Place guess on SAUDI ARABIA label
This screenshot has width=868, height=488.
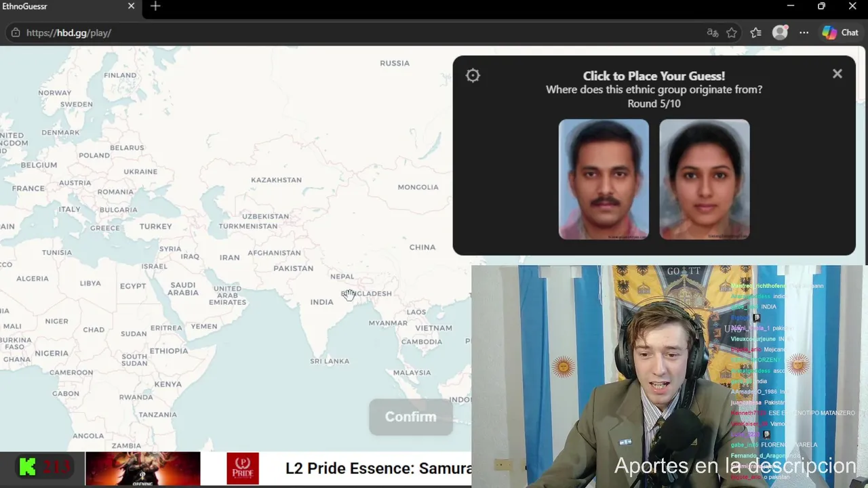tap(183, 289)
